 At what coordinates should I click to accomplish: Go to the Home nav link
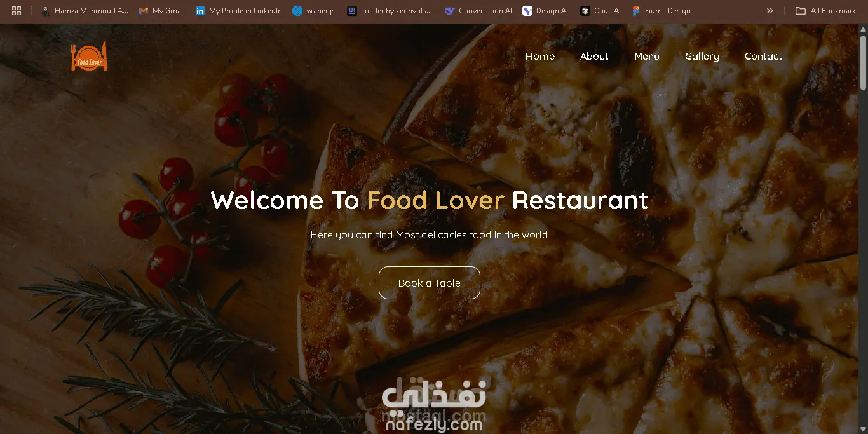(540, 57)
